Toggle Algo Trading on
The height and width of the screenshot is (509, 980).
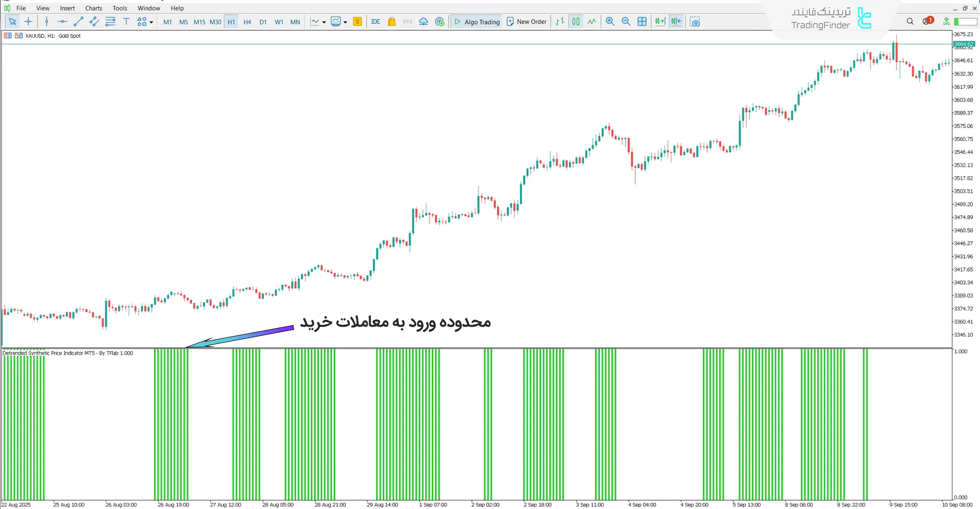476,21
